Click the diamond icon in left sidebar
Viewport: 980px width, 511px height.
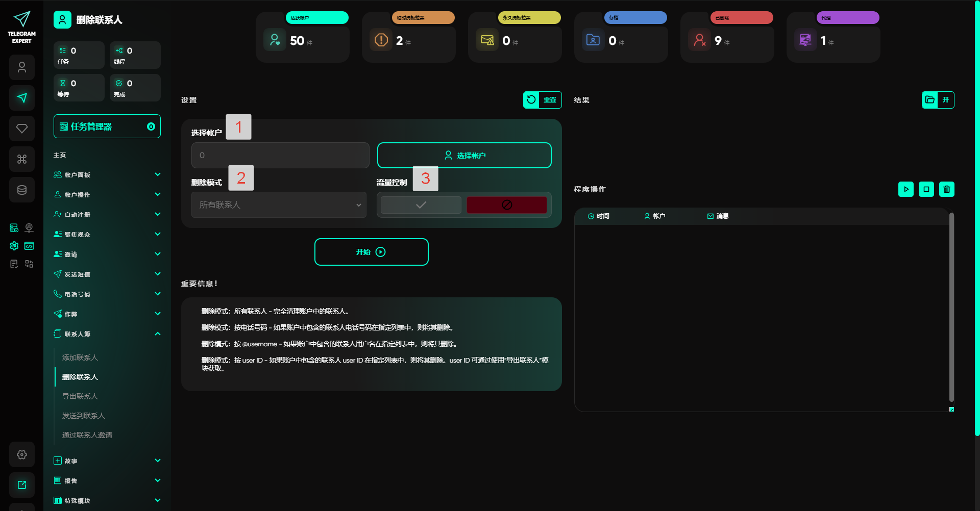22,129
